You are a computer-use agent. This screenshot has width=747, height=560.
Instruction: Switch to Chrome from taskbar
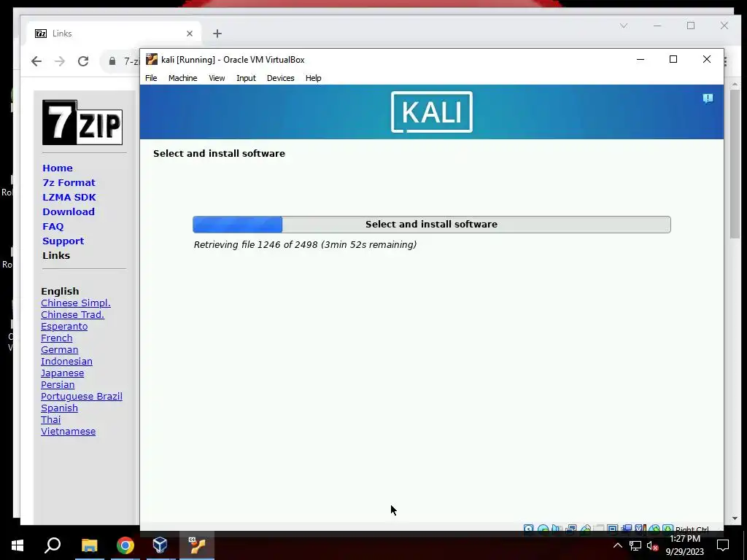click(125, 545)
